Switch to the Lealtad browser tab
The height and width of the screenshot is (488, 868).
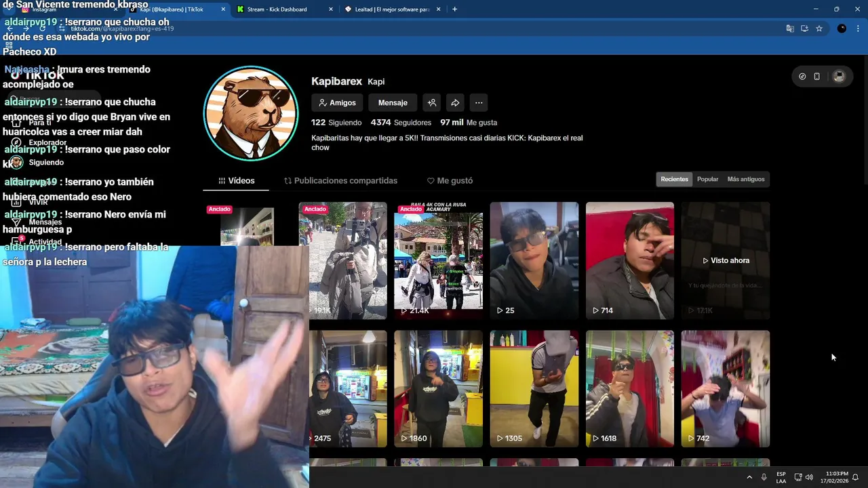tap(392, 9)
